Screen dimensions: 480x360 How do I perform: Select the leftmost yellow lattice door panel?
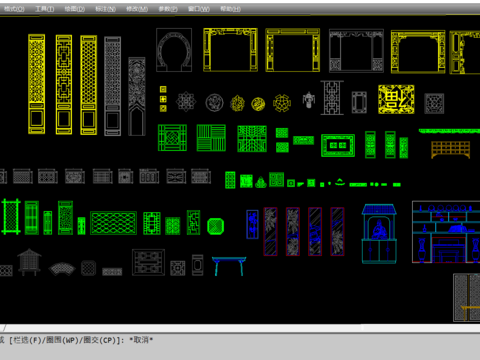37,84
